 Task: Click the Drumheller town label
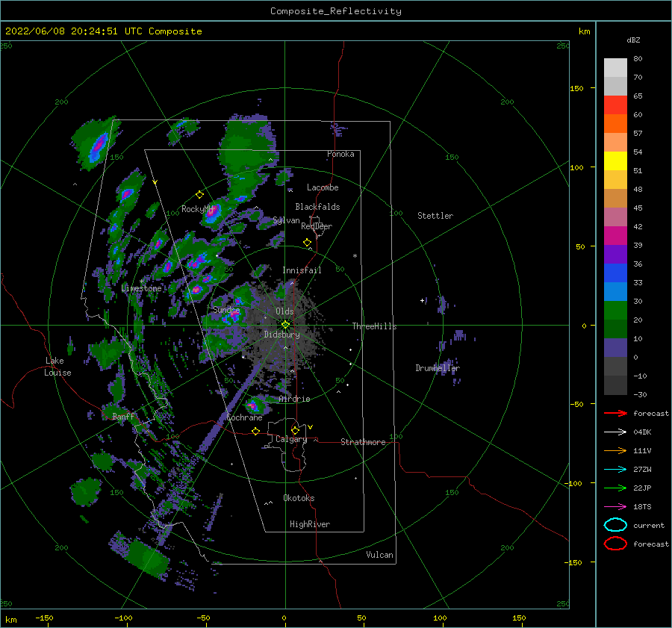(437, 368)
